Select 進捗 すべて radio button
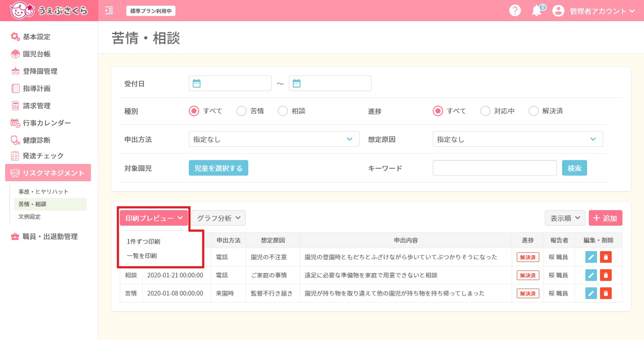This screenshot has width=644, height=340. click(438, 111)
